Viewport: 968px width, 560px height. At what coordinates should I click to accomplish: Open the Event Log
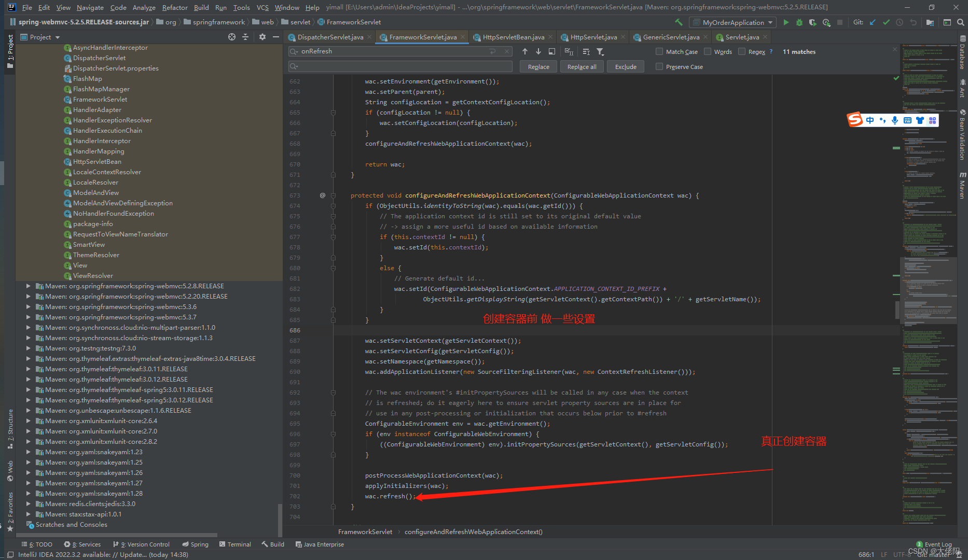[x=934, y=544]
